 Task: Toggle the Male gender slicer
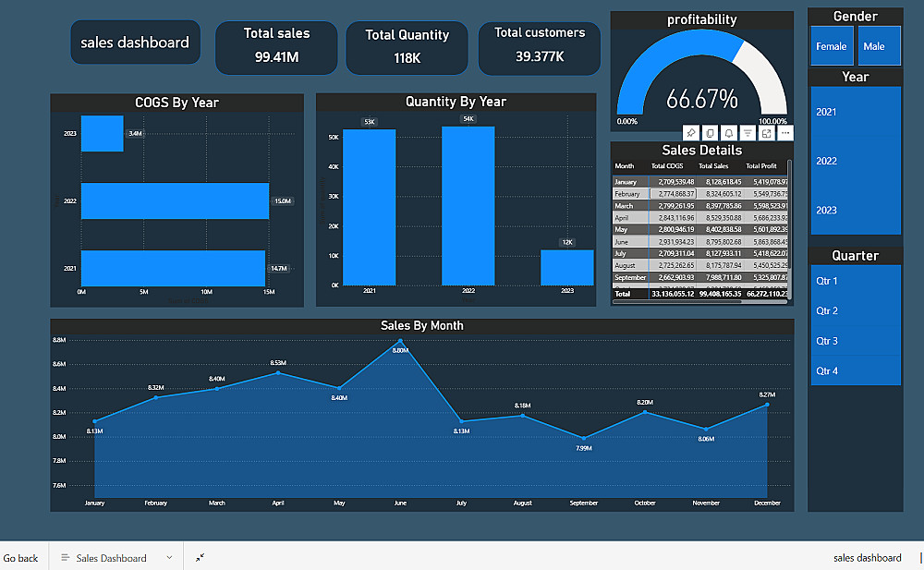click(879, 46)
